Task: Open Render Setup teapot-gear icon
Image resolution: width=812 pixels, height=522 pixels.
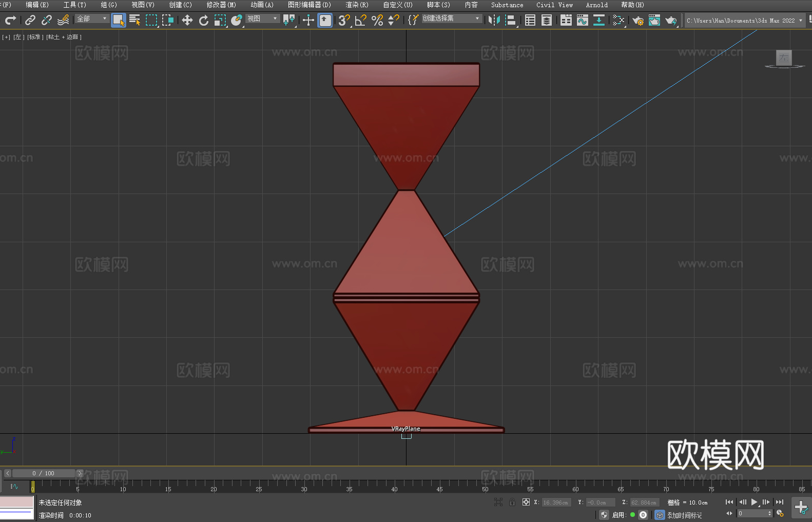Action: [x=638, y=20]
